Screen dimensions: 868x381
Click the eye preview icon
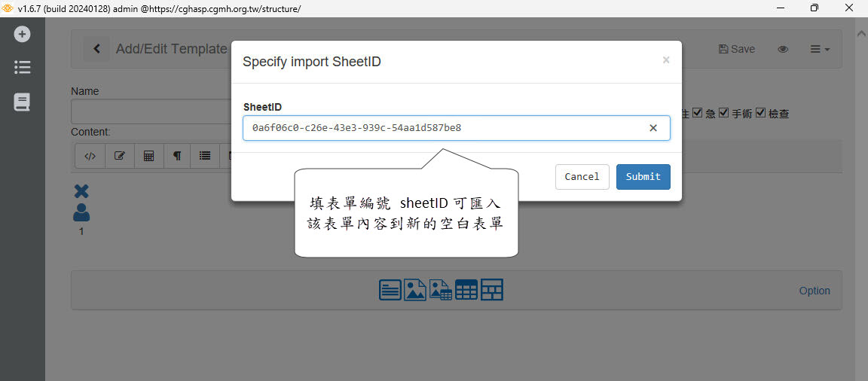(x=783, y=49)
